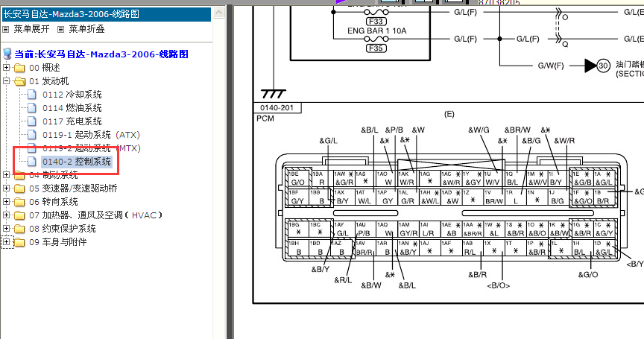644x339 pixels.
Task: Open 0119-2 起动系统 (MTX) page
Action: 91,148
